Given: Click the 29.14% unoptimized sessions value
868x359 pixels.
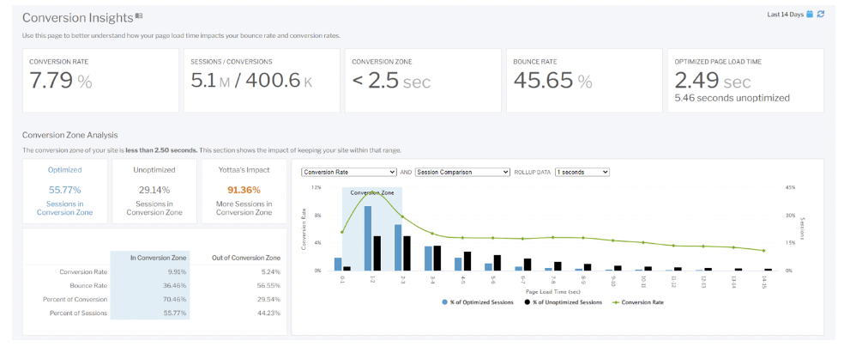Looking at the screenshot, I should 154,190.
